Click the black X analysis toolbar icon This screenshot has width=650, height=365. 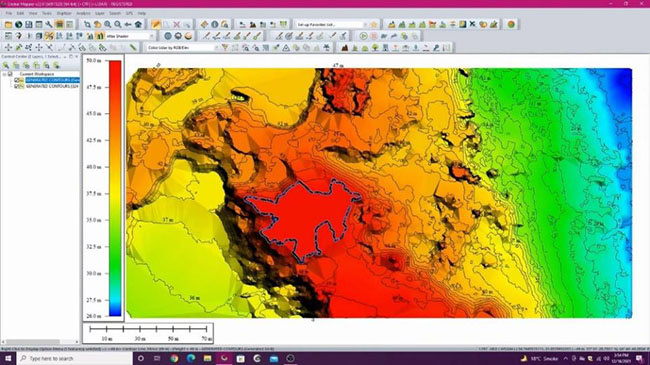coord(473,24)
